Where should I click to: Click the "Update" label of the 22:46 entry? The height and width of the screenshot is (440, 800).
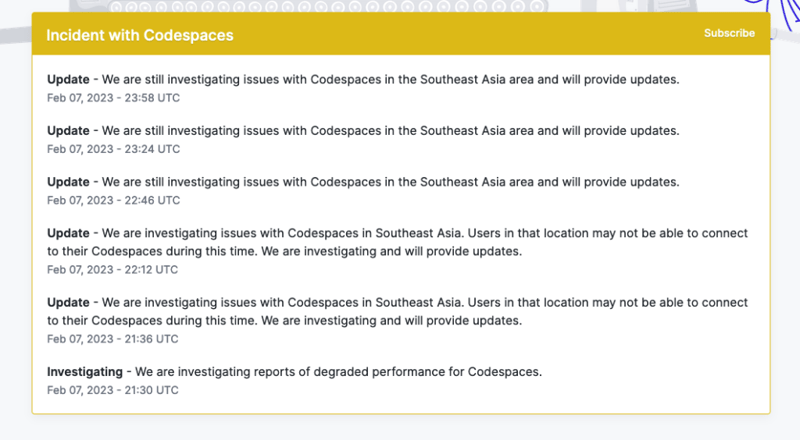[68, 182]
